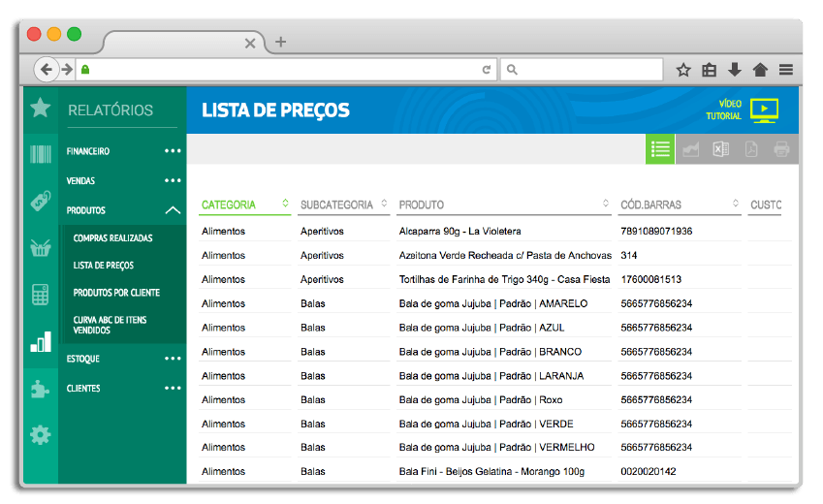Bookmark this page with the star
Viewport: 823px width, 504px height.
[x=683, y=70]
